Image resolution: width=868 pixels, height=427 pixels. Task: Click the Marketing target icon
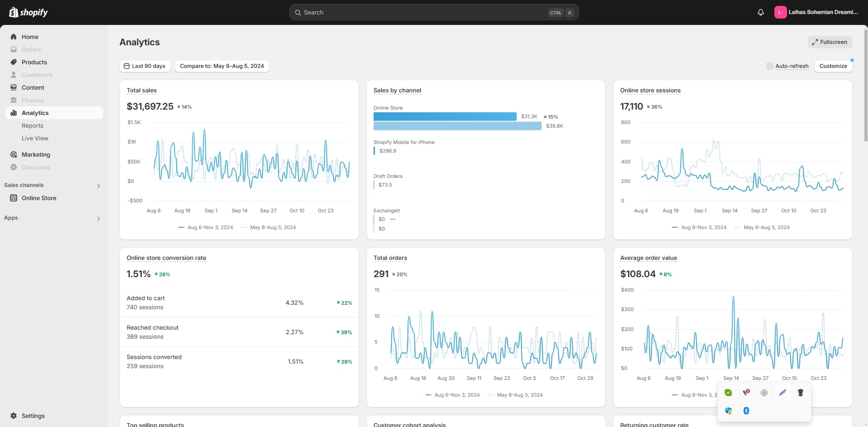[14, 154]
